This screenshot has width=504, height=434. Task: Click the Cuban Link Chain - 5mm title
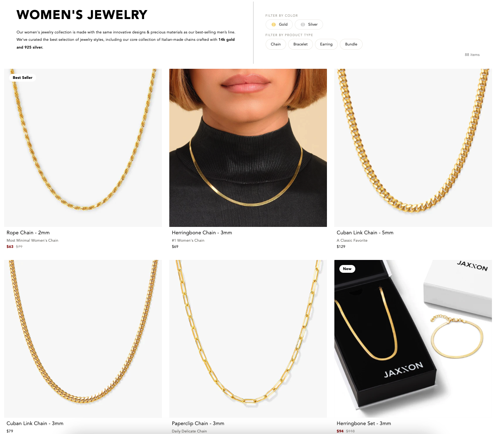point(365,233)
